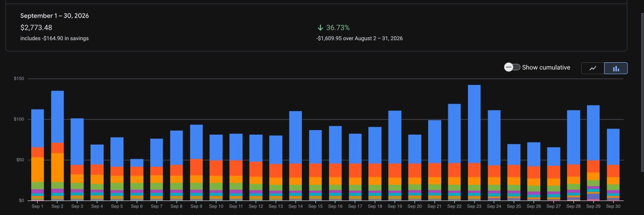Click the $0 y-axis label
644x215 pixels.
[21, 200]
